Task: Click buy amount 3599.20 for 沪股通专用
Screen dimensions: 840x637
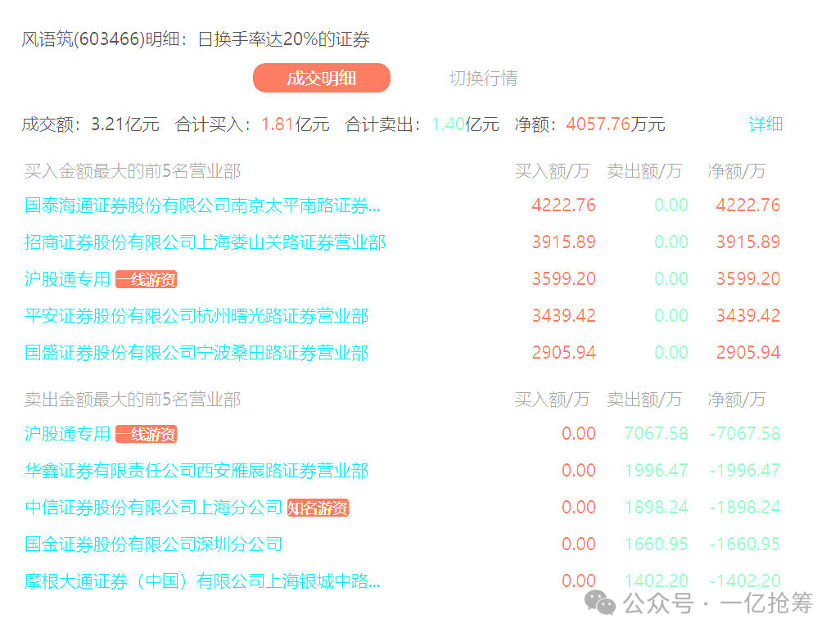Action: click(x=563, y=279)
